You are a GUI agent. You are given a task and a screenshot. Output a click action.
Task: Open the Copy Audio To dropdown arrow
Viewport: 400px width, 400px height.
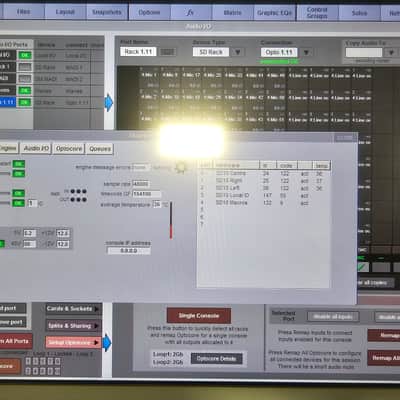(x=391, y=52)
